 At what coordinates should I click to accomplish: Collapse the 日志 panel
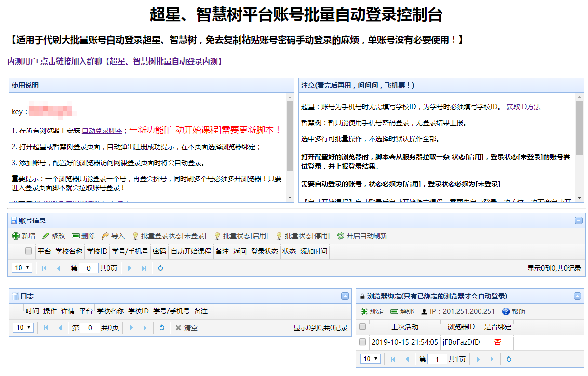pos(345,296)
